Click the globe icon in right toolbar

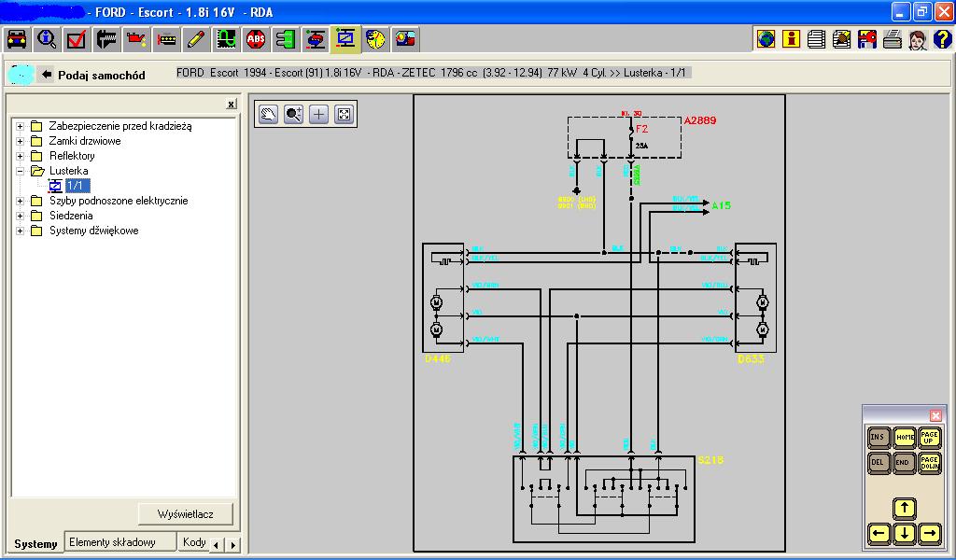pos(766,39)
